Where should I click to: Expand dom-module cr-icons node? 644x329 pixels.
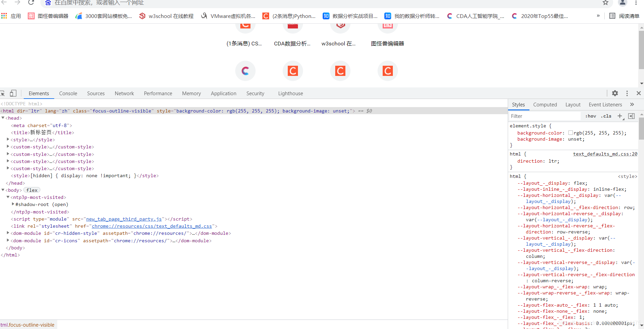coord(8,241)
